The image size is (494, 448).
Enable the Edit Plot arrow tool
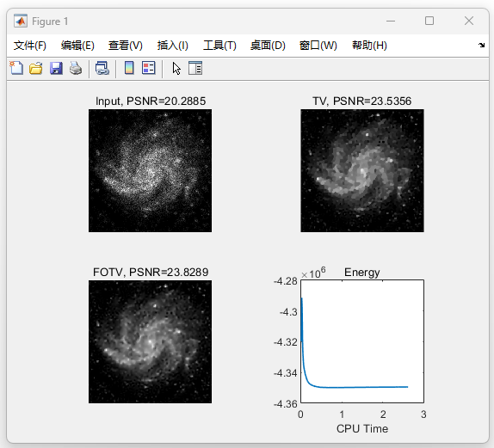coord(176,68)
